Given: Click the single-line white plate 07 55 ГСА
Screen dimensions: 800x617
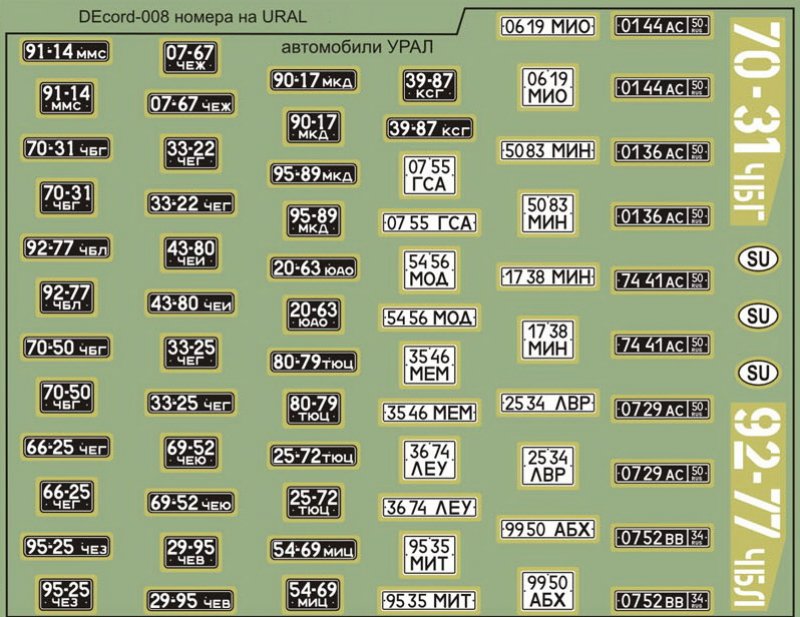Looking at the screenshot, I should 430,223.
